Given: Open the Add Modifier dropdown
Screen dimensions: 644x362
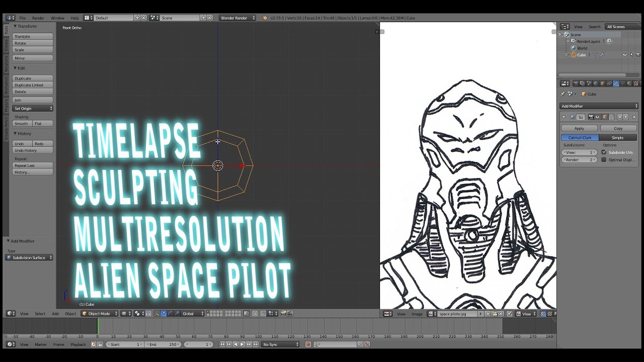Looking at the screenshot, I should [599, 106].
